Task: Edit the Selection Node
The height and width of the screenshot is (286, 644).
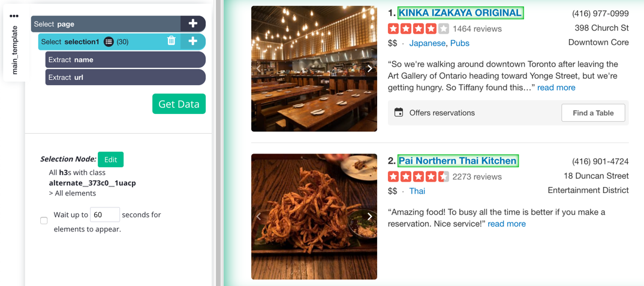Action: click(110, 159)
